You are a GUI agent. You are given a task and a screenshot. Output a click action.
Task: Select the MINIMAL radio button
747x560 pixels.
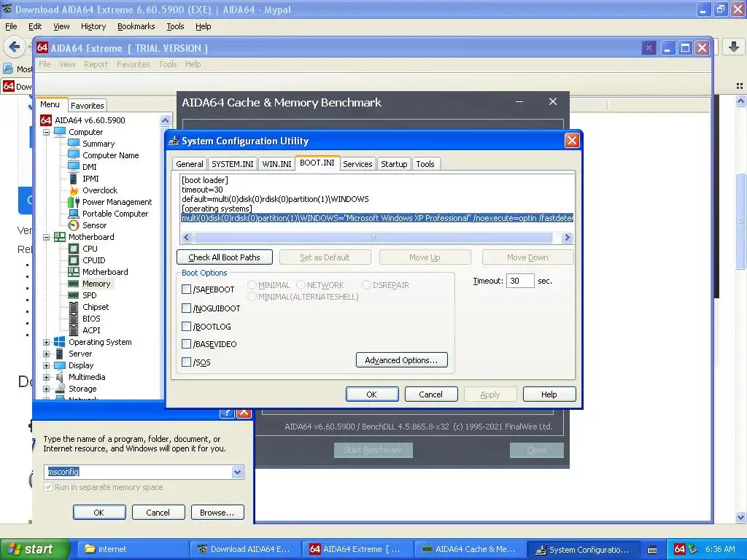pyautogui.click(x=252, y=285)
